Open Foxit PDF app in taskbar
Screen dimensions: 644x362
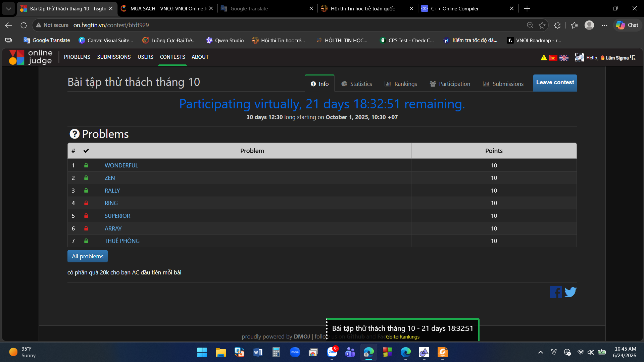(443, 352)
